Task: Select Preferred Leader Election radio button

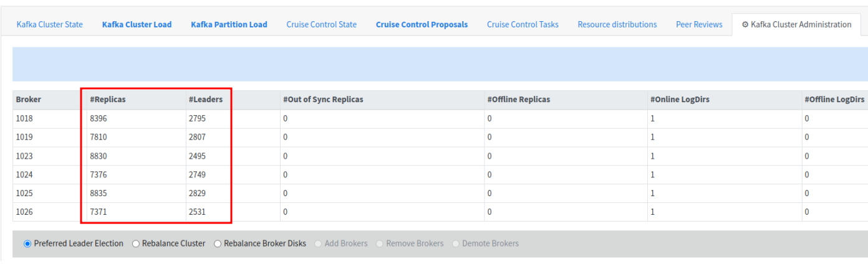Action: pos(27,243)
